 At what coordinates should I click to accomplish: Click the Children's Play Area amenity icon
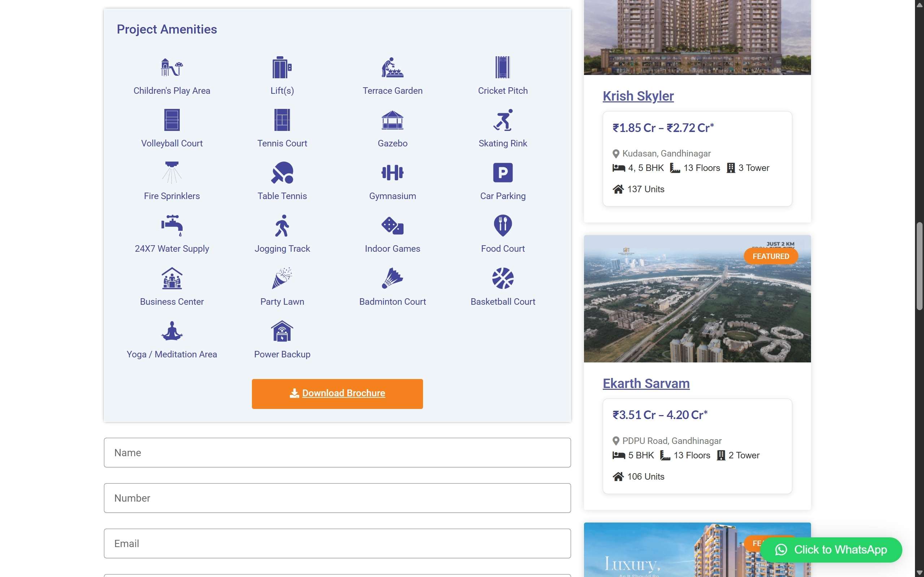(171, 67)
